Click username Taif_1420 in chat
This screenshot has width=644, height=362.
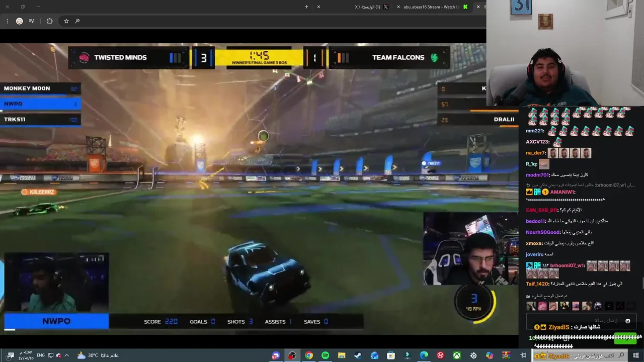click(537, 284)
